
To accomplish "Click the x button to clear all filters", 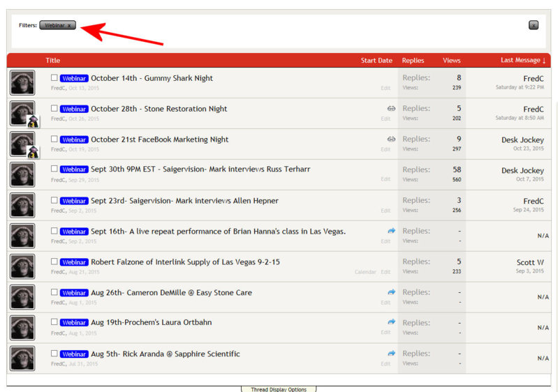I will 534,25.
